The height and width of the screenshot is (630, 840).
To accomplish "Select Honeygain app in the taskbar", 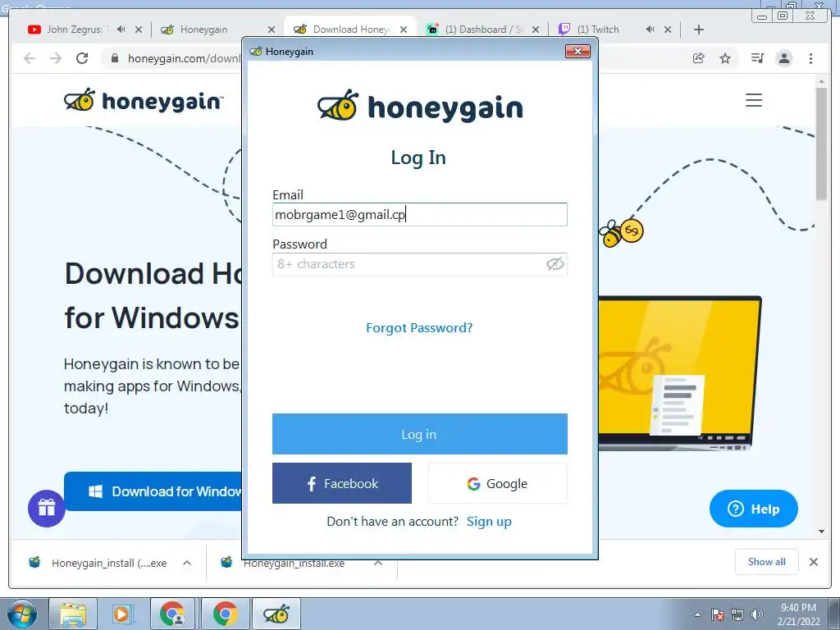I will (x=276, y=614).
